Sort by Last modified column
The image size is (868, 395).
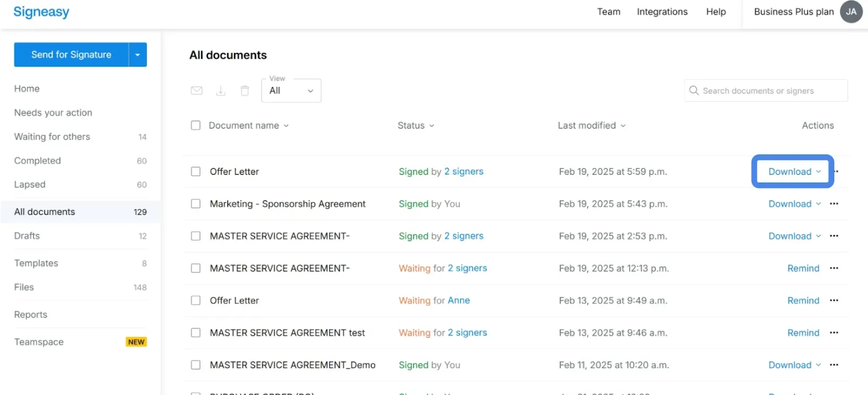coord(591,125)
